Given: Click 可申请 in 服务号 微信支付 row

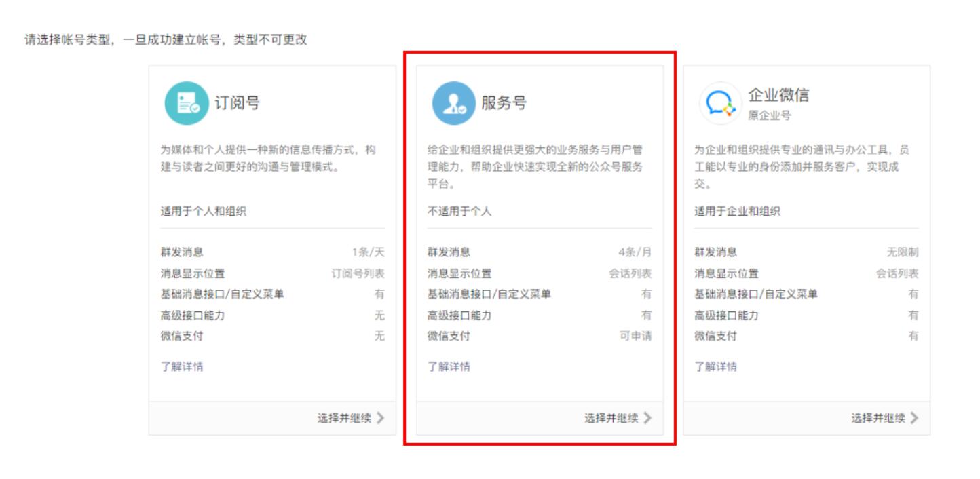Looking at the screenshot, I should tap(635, 336).
